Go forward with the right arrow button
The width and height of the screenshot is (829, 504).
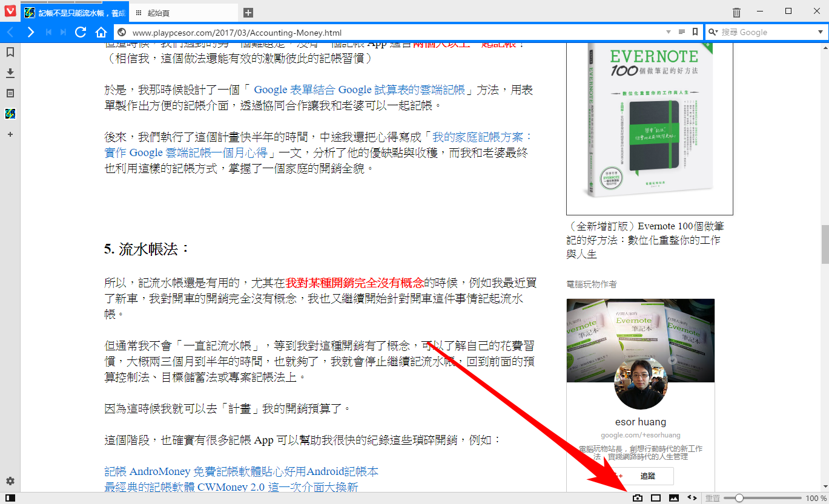point(30,32)
